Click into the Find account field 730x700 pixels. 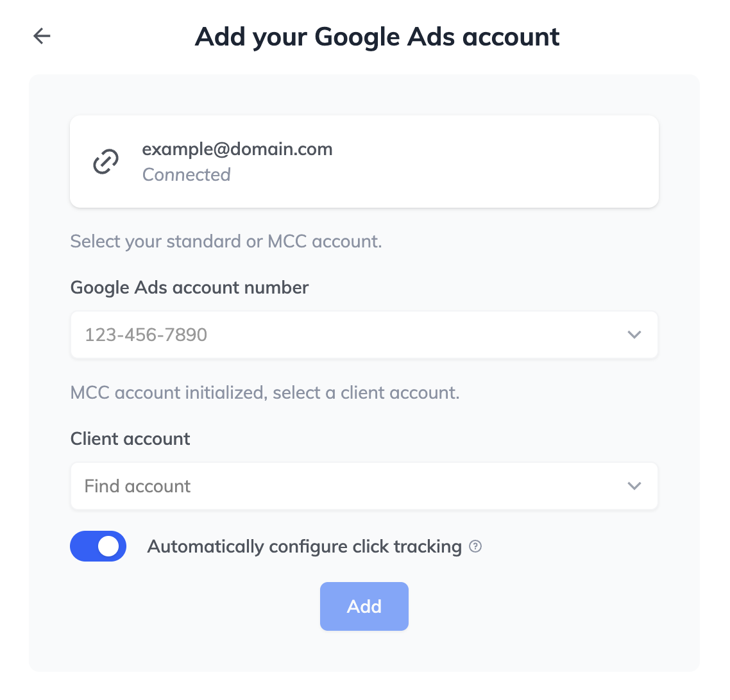[364, 486]
